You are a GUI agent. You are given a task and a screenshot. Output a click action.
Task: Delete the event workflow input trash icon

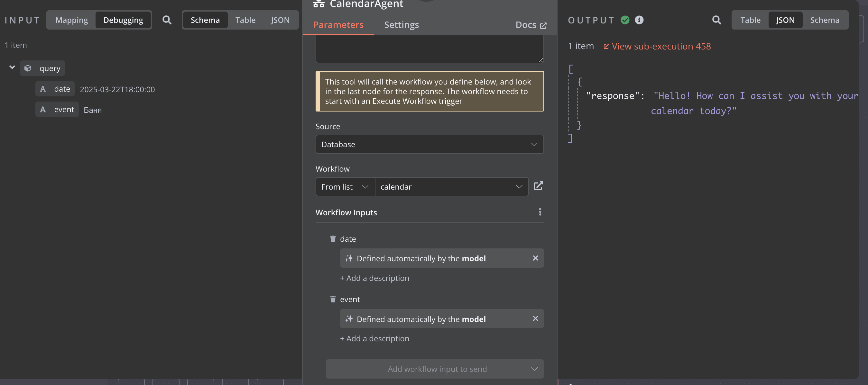(x=333, y=299)
